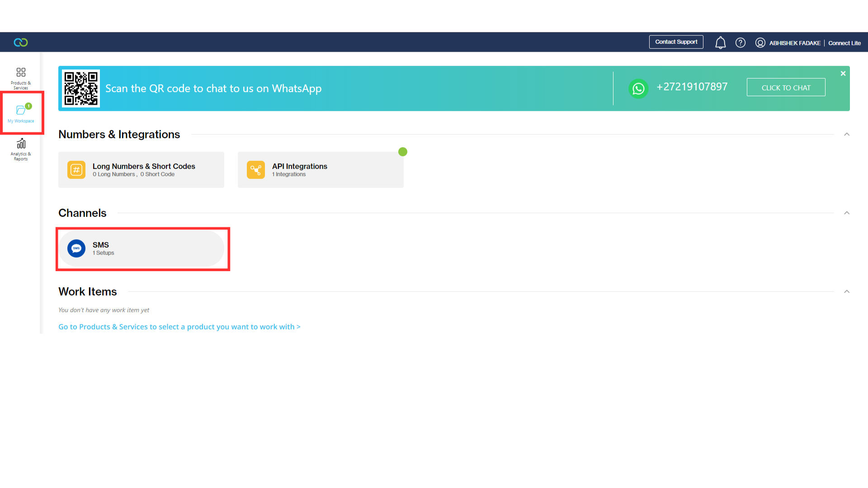868x488 pixels.
Task: Collapse the Numbers & Integrations section
Action: pos(847,134)
